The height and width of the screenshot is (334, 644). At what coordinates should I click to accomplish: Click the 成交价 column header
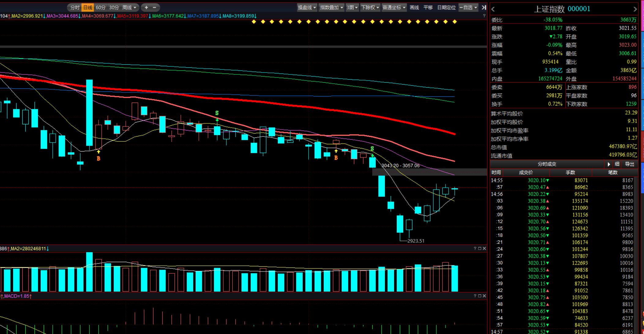(x=526, y=173)
